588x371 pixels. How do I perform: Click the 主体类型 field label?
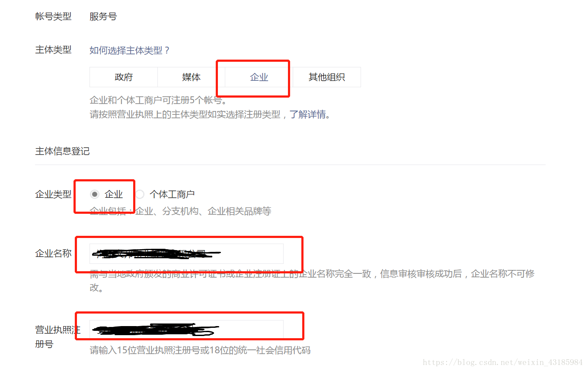(x=53, y=50)
